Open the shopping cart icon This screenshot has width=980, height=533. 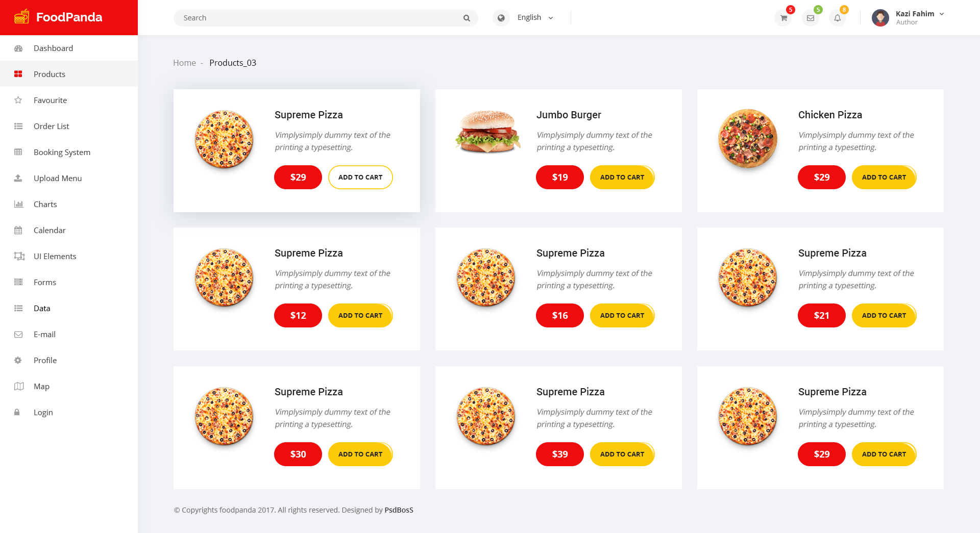782,18
